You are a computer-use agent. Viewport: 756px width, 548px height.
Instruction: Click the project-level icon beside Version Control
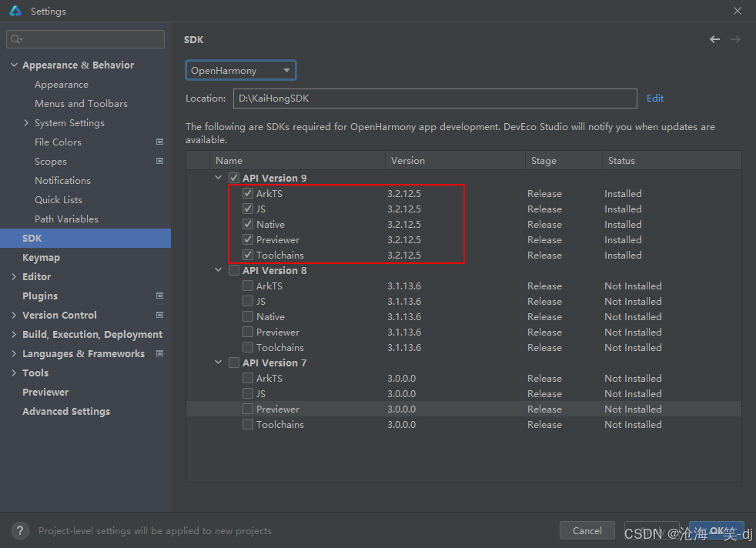pos(159,315)
